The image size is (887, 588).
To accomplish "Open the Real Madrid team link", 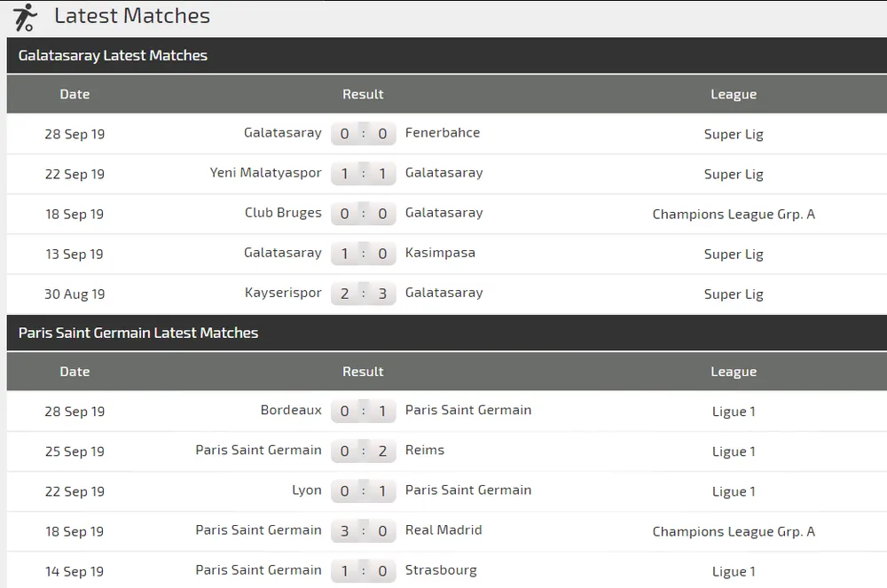I will point(443,530).
